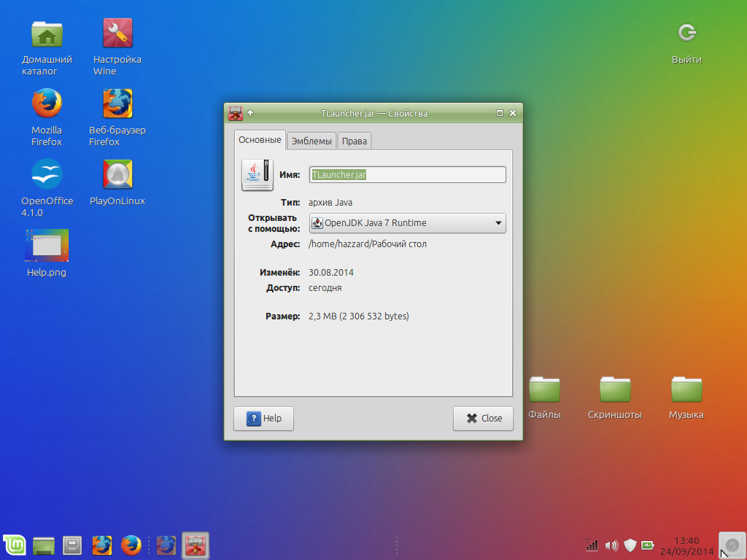This screenshot has width=747, height=560.
Task: Click the Выйти logout icon
Action: [x=686, y=33]
